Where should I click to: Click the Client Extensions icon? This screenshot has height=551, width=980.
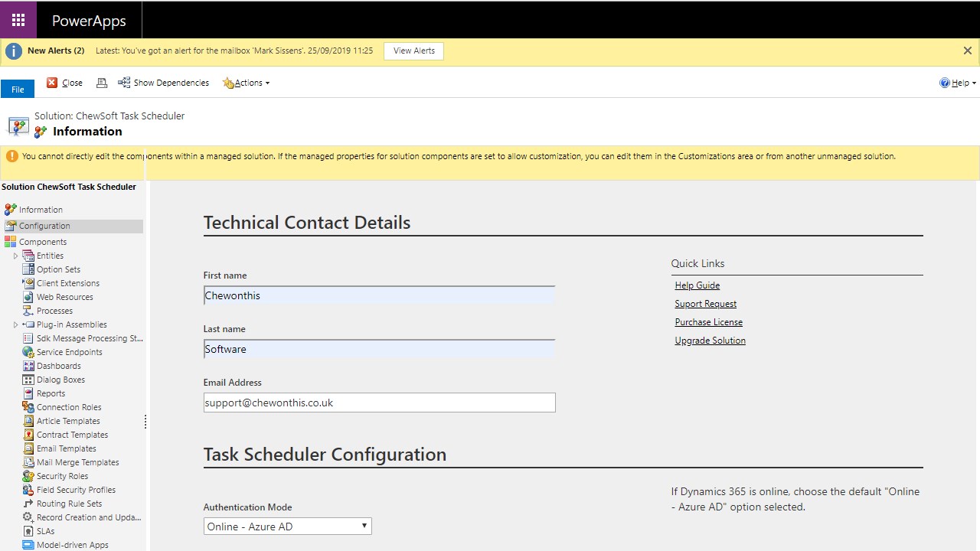28,283
